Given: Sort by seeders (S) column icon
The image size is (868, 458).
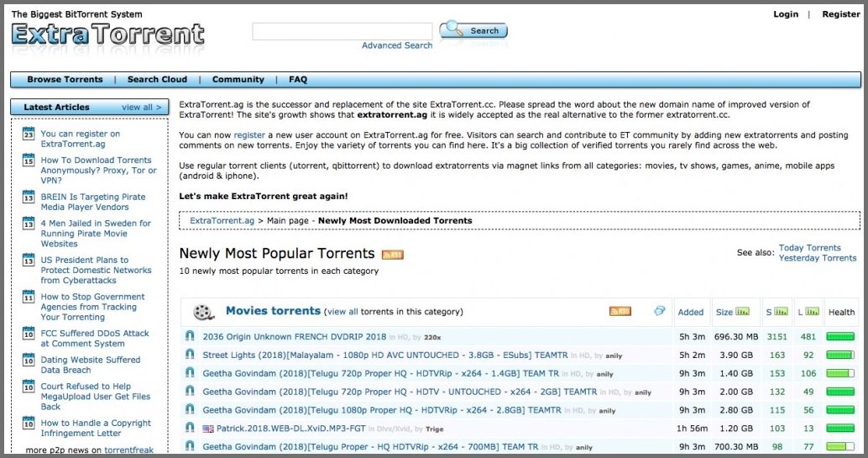Looking at the screenshot, I should click(781, 312).
